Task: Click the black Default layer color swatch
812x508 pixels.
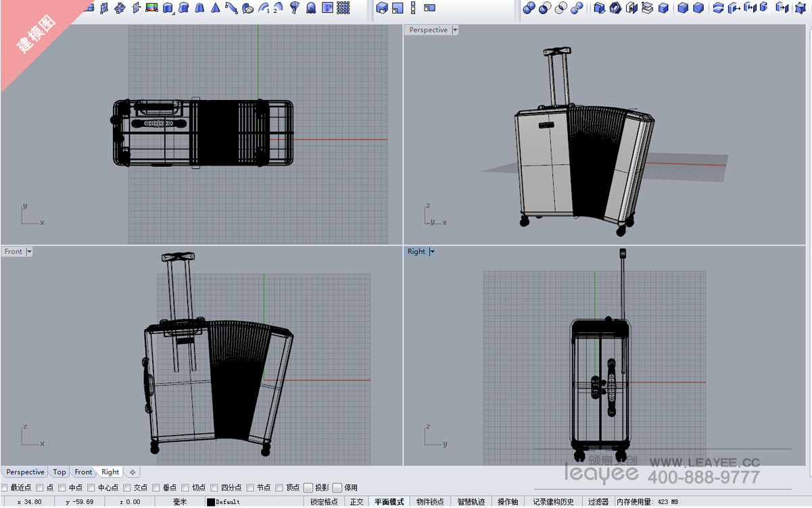Action: coord(210,502)
